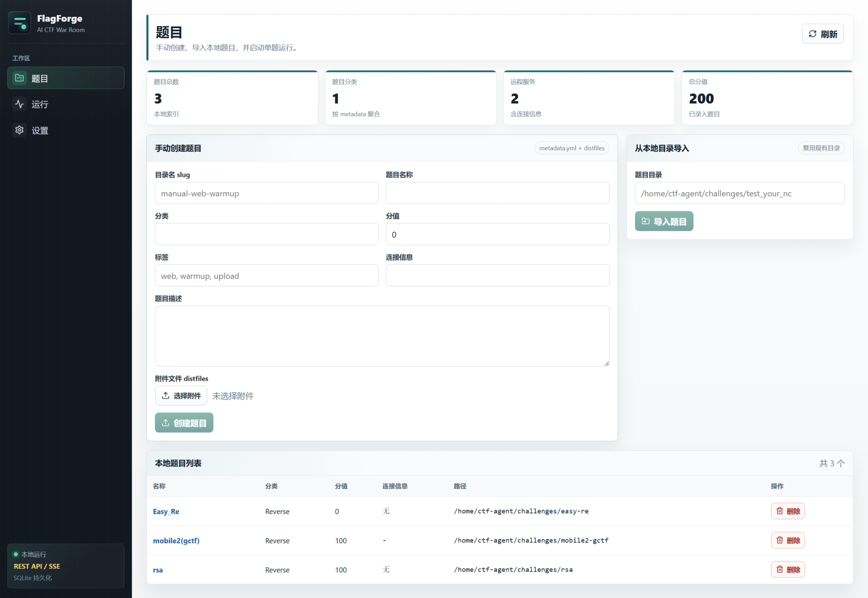
Task: Click the trash icon in Easy_Re row
Action: [x=779, y=511]
